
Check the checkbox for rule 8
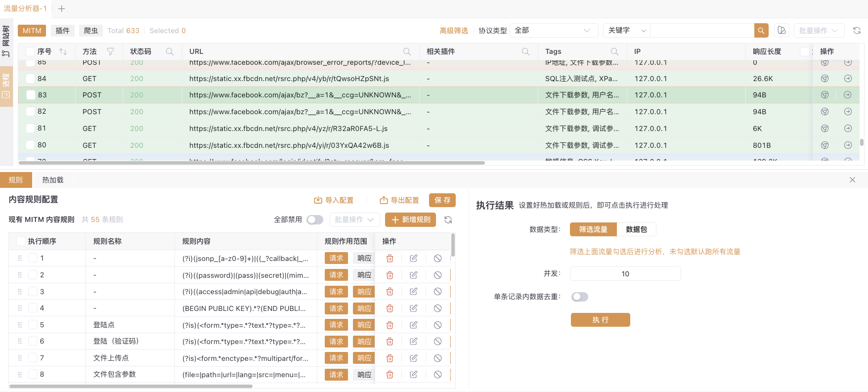click(x=33, y=375)
